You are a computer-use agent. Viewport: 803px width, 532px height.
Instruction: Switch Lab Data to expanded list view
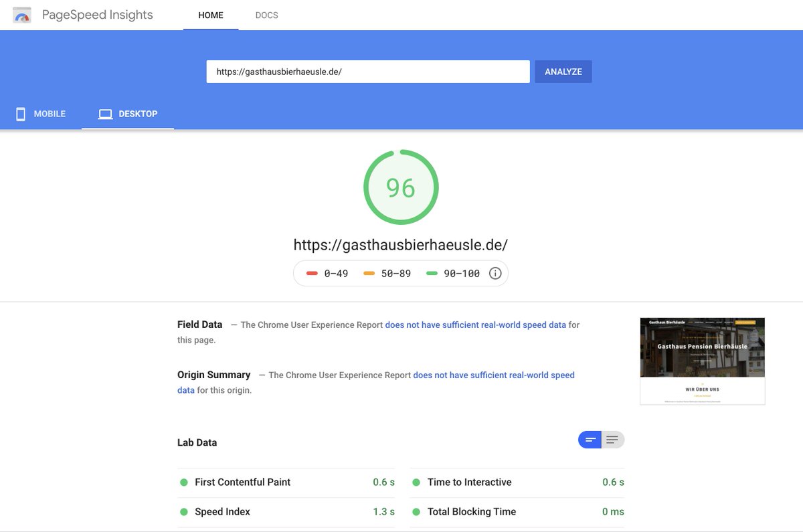click(612, 440)
